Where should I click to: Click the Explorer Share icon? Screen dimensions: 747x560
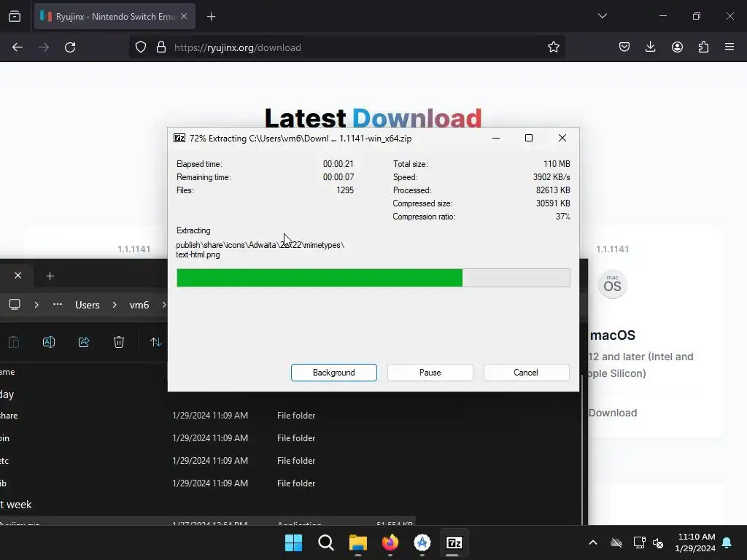point(84,342)
